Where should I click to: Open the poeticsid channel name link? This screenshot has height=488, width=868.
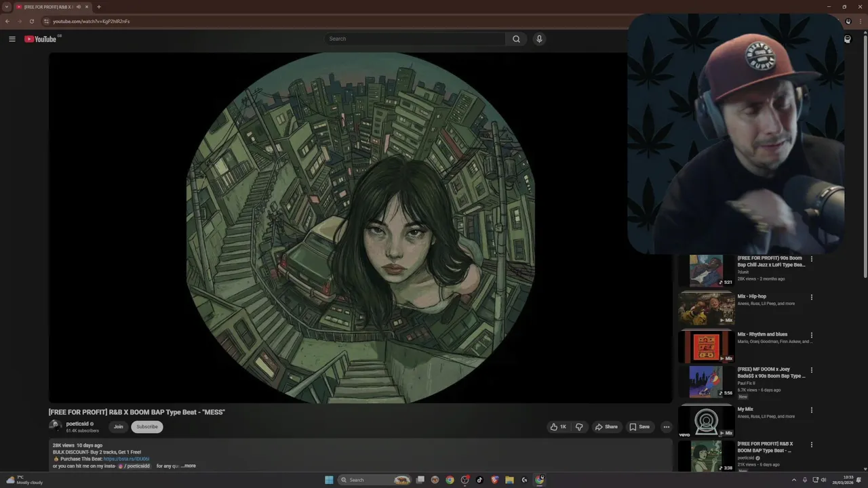pyautogui.click(x=77, y=424)
